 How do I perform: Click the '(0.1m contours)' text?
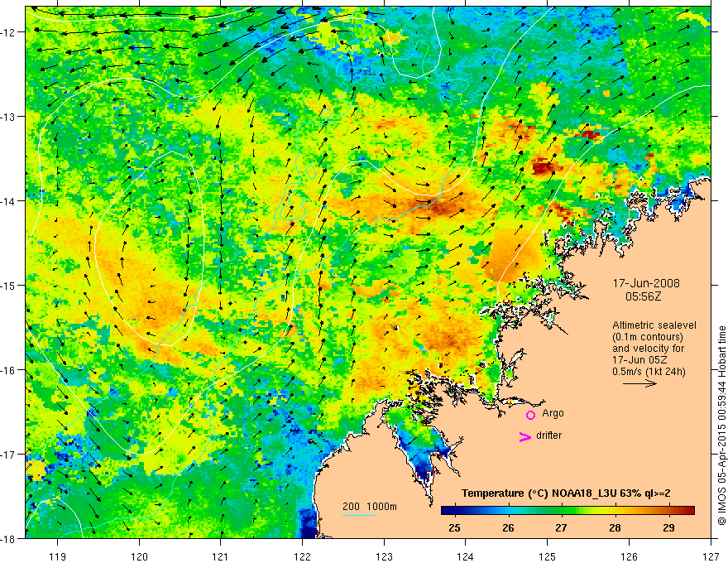pyautogui.click(x=648, y=337)
